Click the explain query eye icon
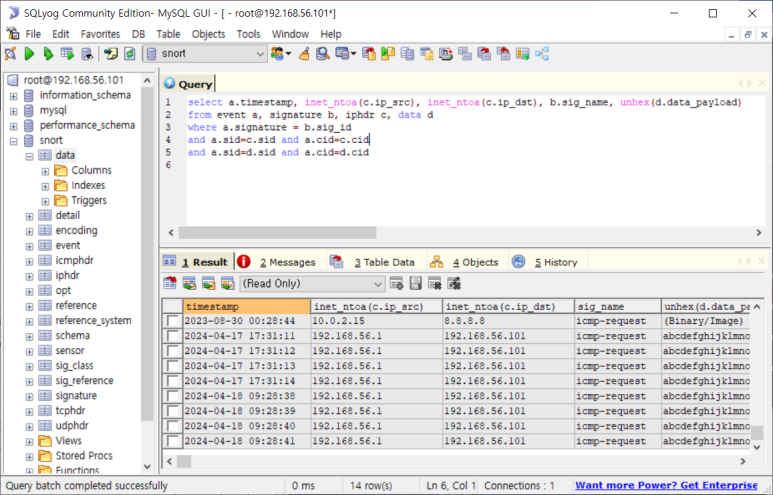The height and width of the screenshot is (495, 773). 87,53
